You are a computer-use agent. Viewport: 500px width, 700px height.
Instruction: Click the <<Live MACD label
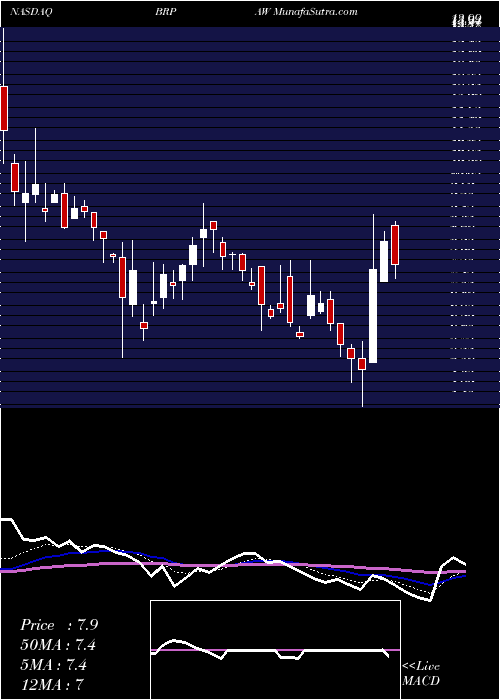421,673
